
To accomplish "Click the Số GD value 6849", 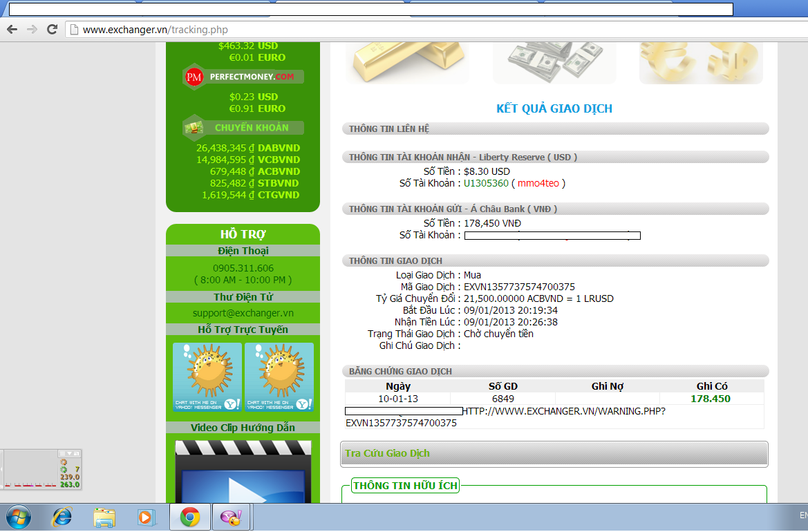I will (x=503, y=399).
